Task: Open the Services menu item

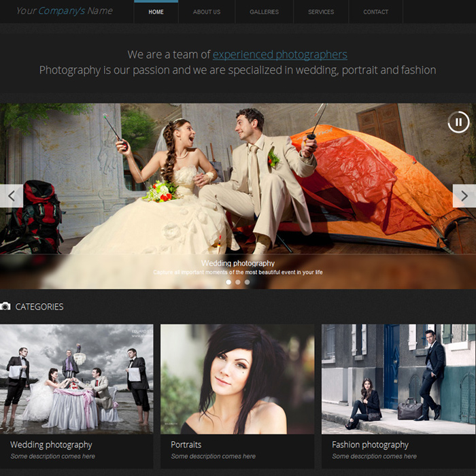Action: click(321, 12)
